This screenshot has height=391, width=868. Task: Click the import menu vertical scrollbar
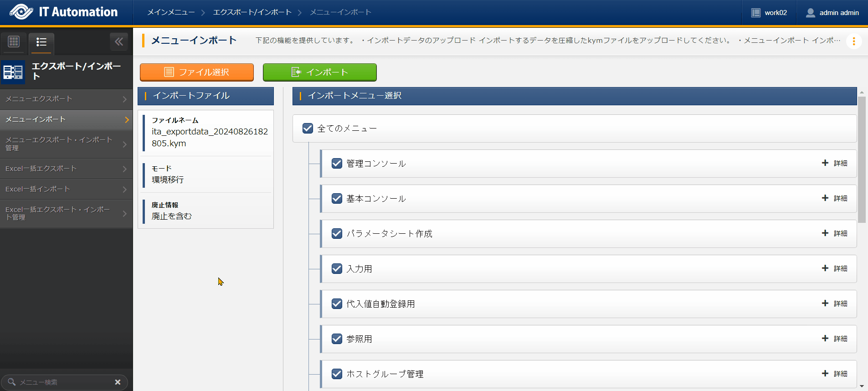tap(862, 159)
